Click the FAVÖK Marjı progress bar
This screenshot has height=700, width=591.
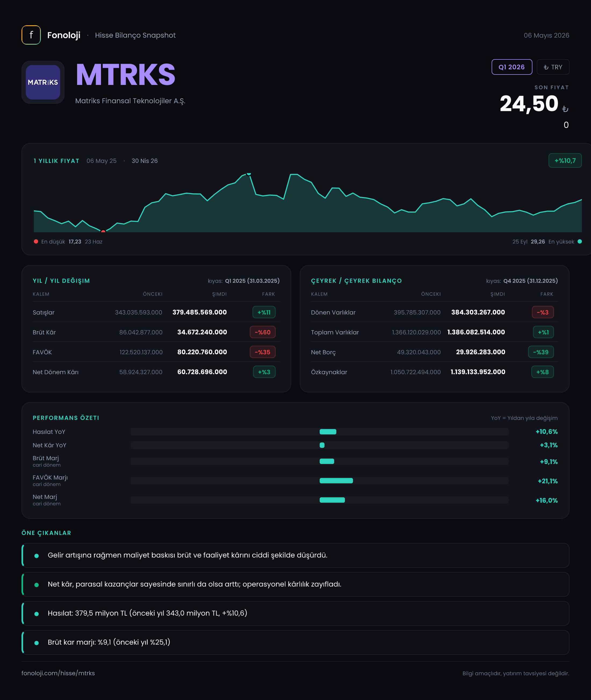(x=319, y=481)
